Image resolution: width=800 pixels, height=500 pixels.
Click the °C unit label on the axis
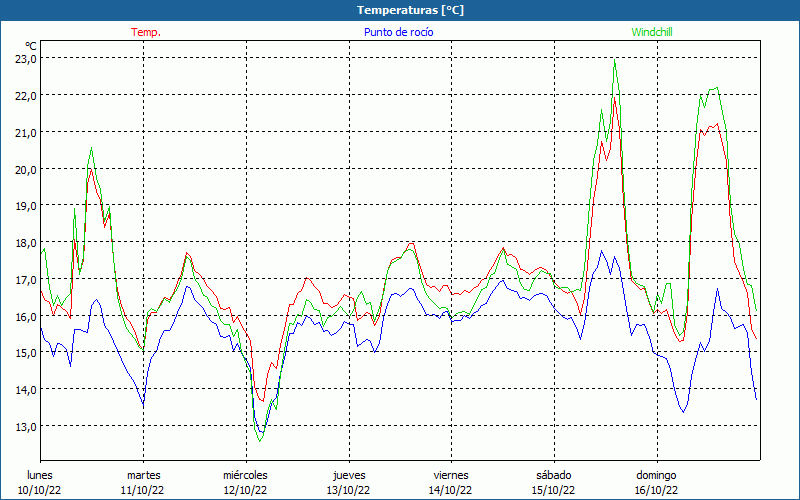tap(31, 46)
